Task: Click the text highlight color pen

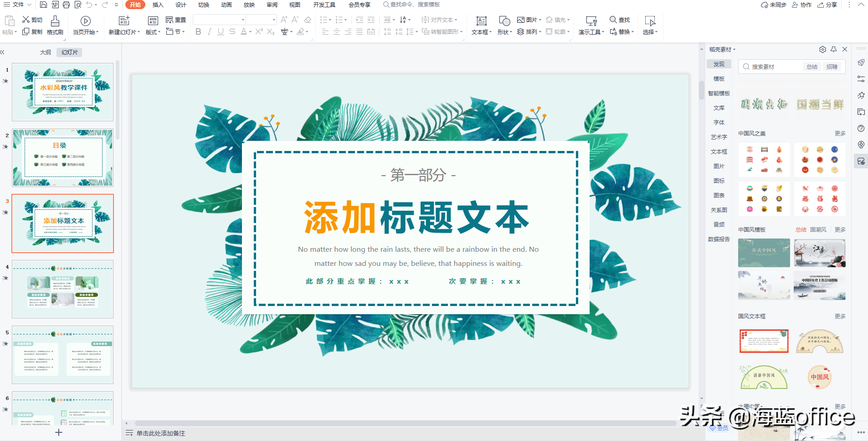Action: (300, 31)
